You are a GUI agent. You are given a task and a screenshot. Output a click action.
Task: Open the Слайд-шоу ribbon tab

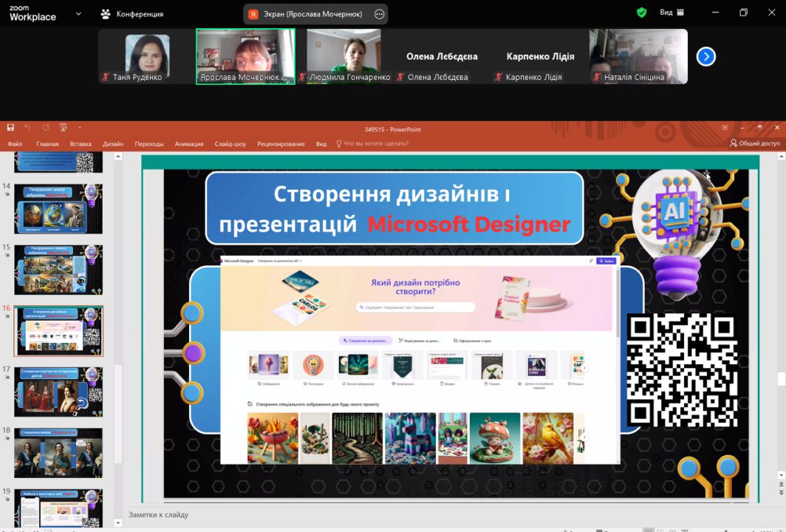coord(230,144)
